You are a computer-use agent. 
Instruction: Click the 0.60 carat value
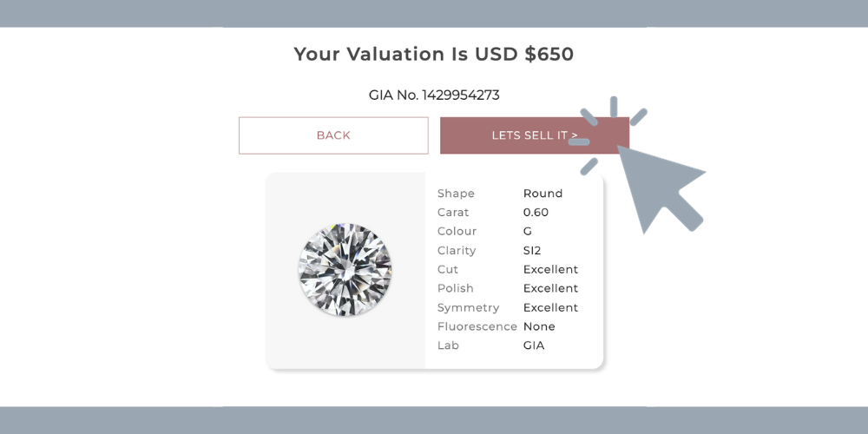[536, 212]
